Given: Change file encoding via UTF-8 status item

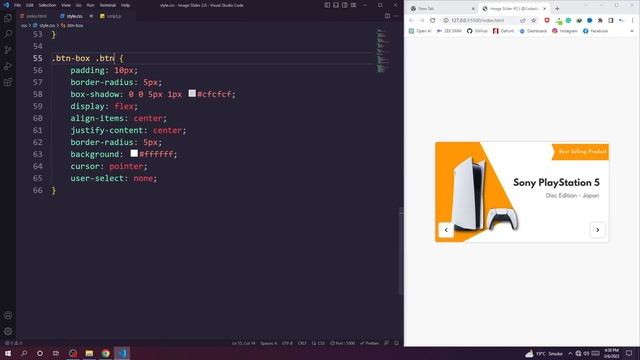Looking at the screenshot, I should [287, 343].
